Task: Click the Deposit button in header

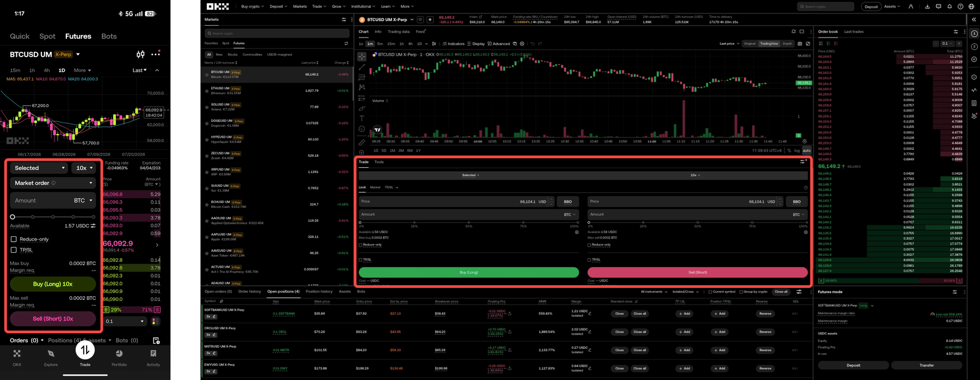Action: click(x=871, y=7)
